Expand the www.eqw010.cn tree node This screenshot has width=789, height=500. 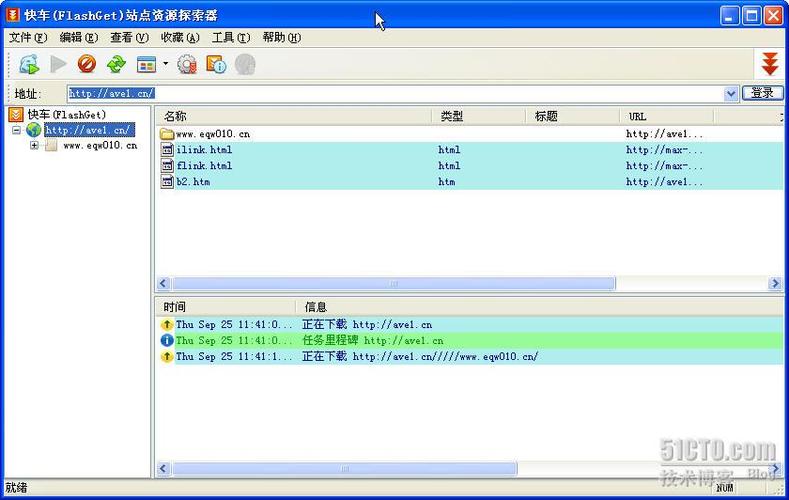click(x=34, y=145)
